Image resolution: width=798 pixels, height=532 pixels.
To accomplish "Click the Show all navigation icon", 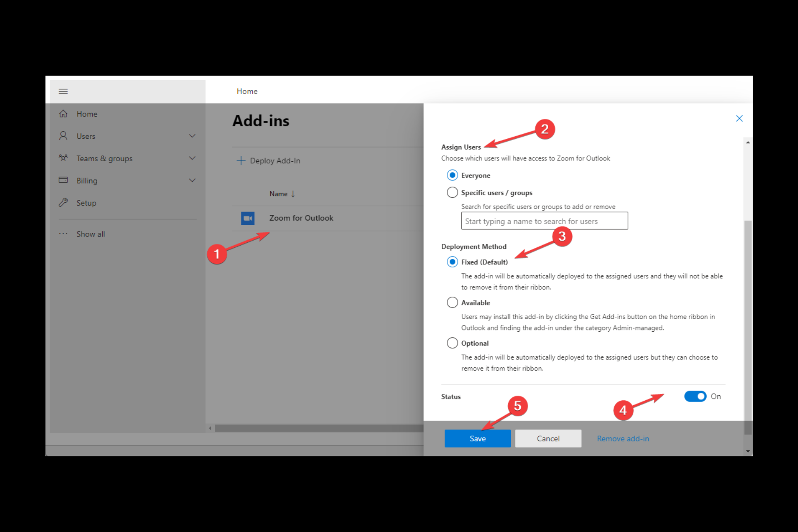I will tap(64, 233).
